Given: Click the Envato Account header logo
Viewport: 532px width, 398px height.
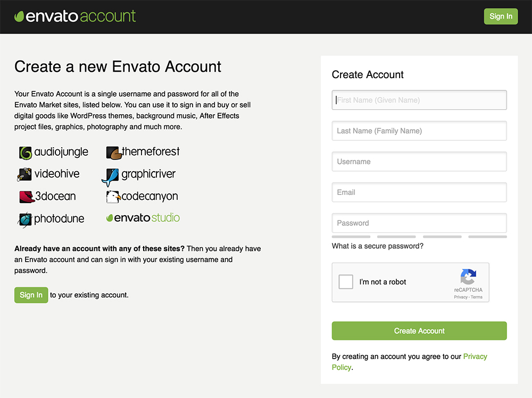Looking at the screenshot, I should click(x=74, y=16).
